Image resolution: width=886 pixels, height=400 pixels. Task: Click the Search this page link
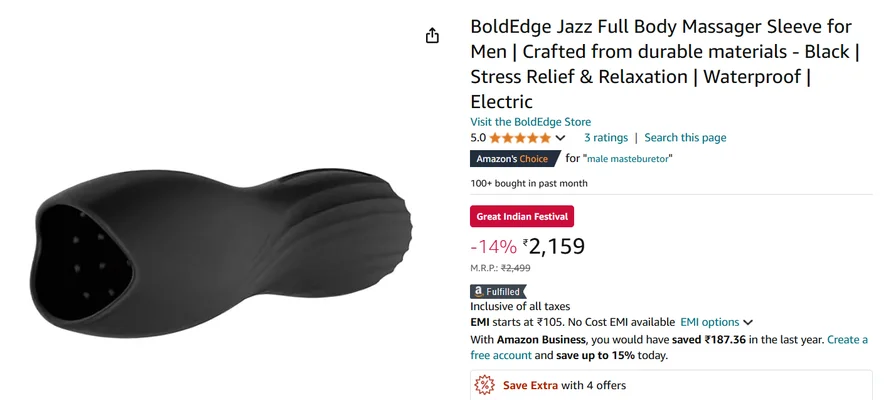685,138
